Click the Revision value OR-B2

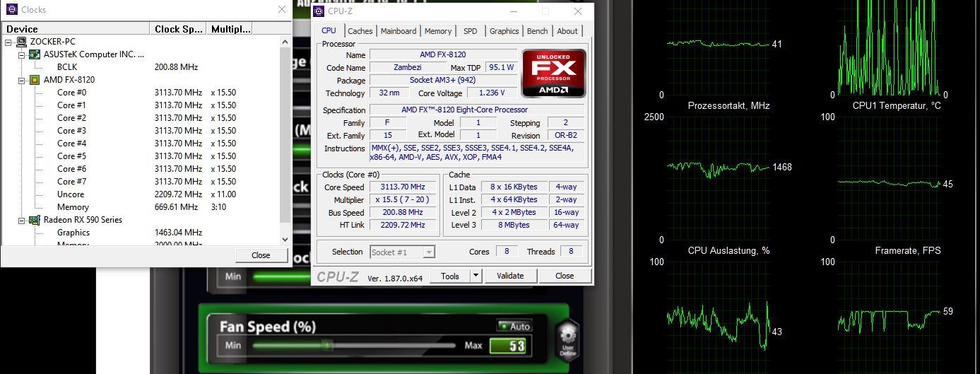pos(565,136)
